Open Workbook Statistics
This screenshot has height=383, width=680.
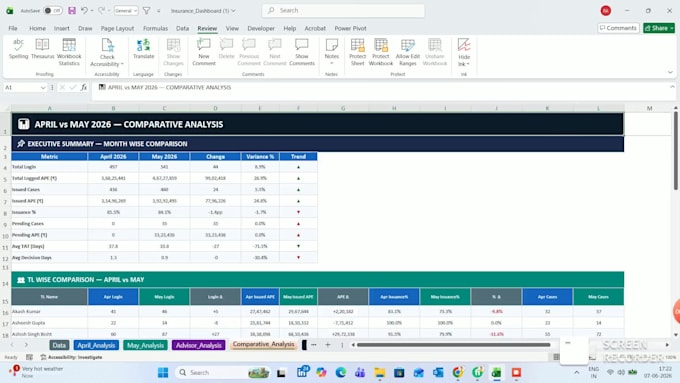tap(69, 52)
